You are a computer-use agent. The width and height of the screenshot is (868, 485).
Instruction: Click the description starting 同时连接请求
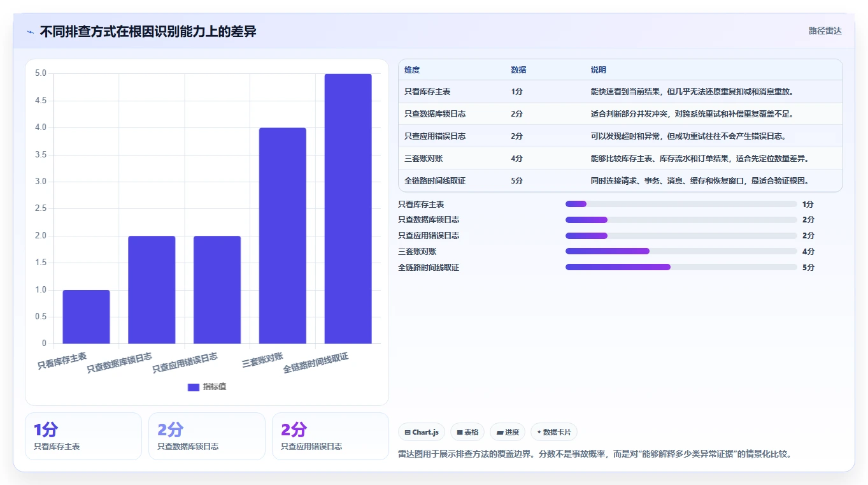(700, 181)
